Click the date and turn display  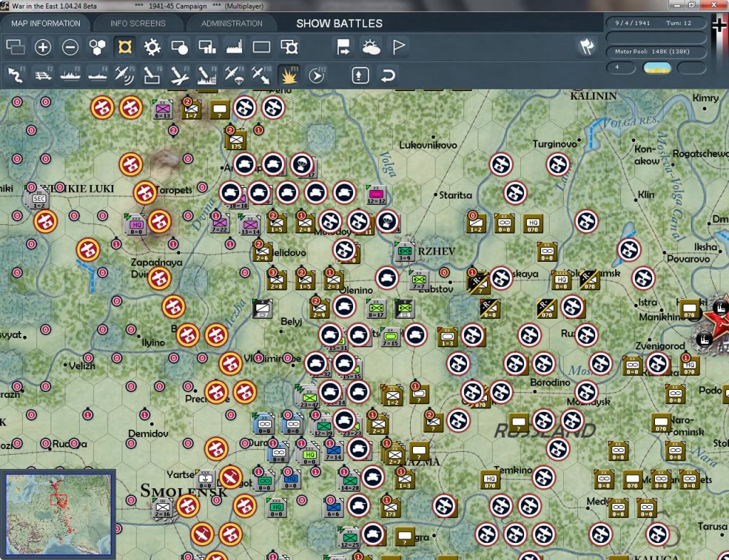655,23
